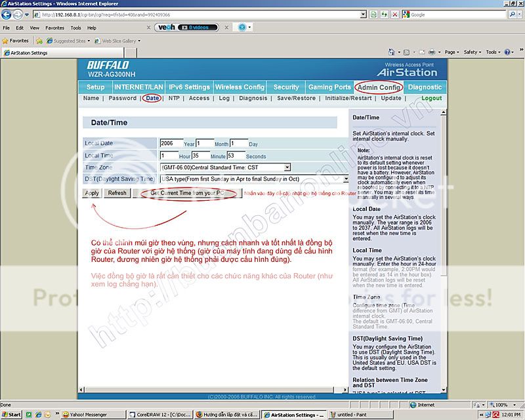Screen dimensions: 525x420
Task: Open the Tools menu in the menu bar
Action: tap(76, 28)
